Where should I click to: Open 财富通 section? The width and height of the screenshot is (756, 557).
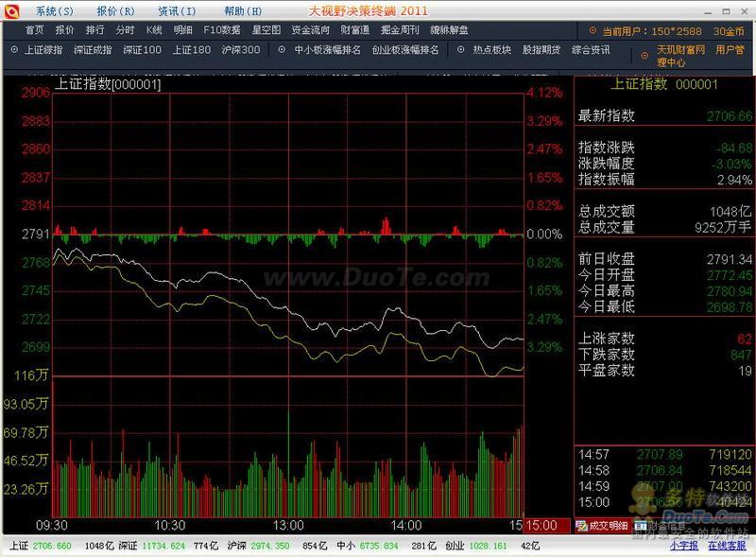pos(355,30)
